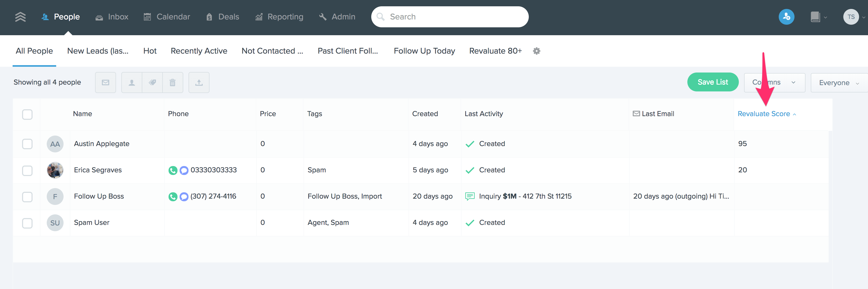Select the Austin Applegate row checkbox
The width and height of the screenshot is (868, 289).
[27, 144]
